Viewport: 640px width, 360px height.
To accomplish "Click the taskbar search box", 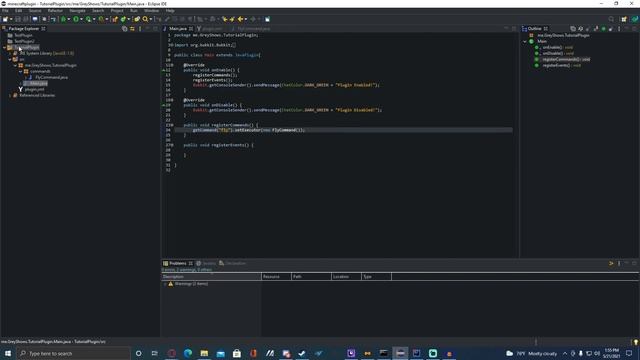I will [73, 353].
